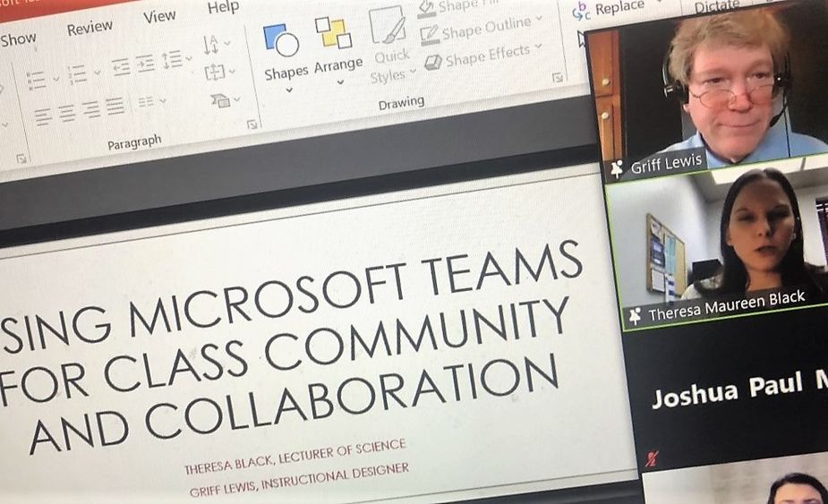Expand the Line Spacing dropdown arrow

tap(189, 59)
